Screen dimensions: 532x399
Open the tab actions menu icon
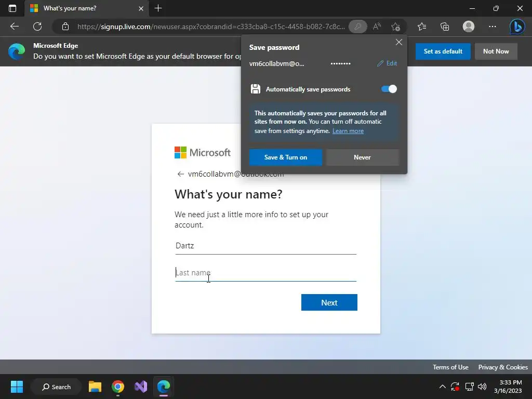point(12,8)
